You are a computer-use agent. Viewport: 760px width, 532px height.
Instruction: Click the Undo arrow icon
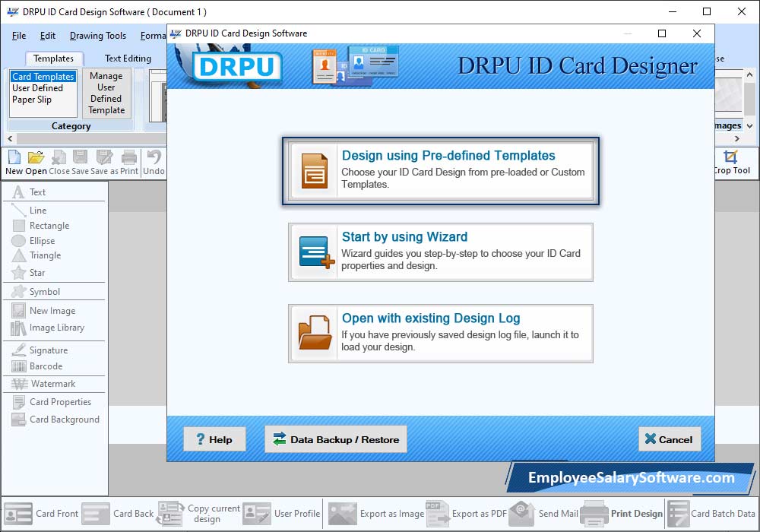[x=154, y=157]
